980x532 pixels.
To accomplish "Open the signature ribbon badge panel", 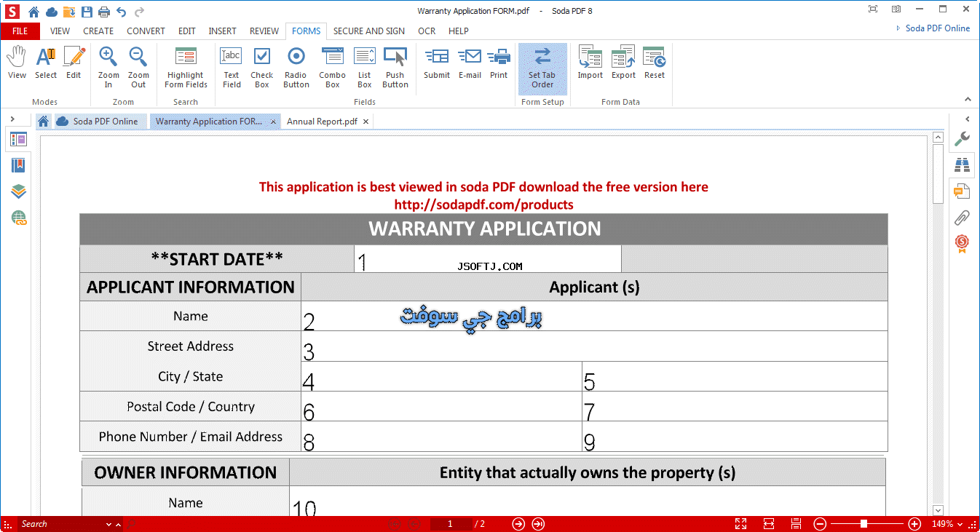I will pyautogui.click(x=962, y=243).
